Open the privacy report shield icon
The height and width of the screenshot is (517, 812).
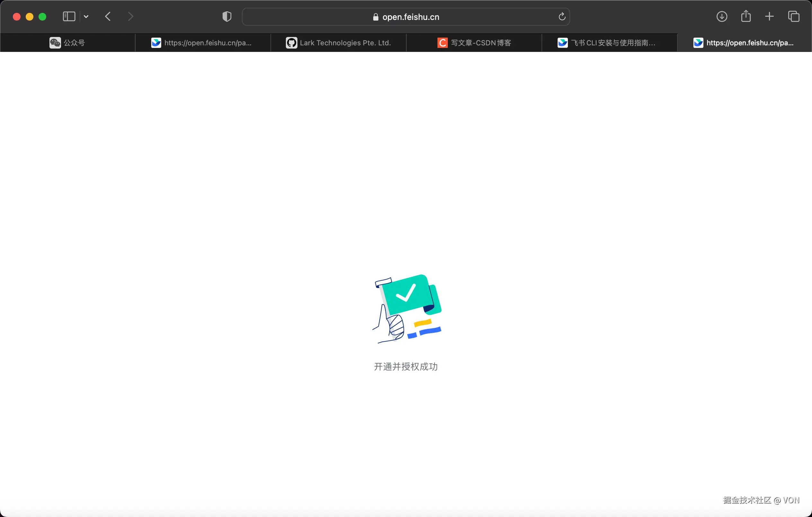coord(227,16)
